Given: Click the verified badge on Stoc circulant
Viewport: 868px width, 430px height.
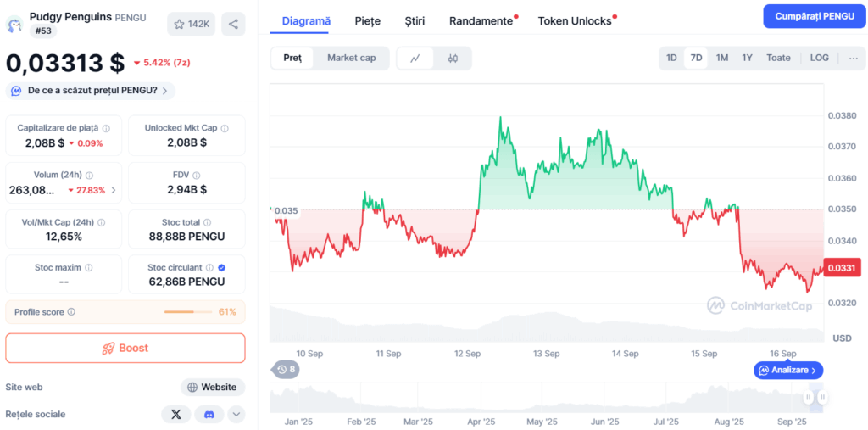Looking at the screenshot, I should (x=222, y=267).
